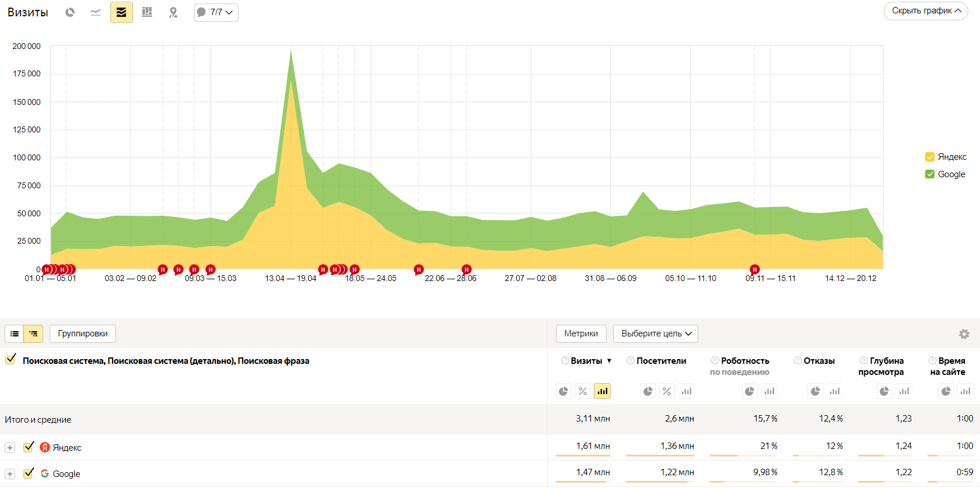Open help icon beside Отказы header
Viewport: 980px width, 488px height.
[798, 361]
